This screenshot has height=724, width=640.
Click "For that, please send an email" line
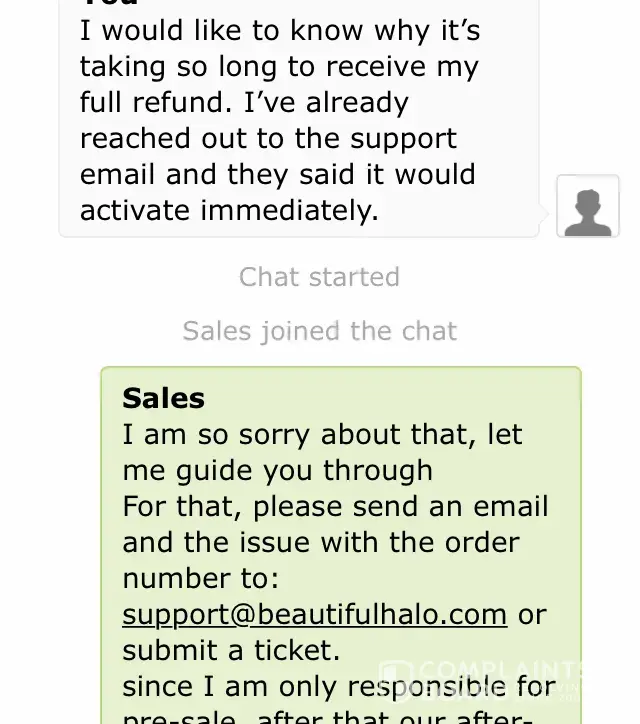click(335, 506)
